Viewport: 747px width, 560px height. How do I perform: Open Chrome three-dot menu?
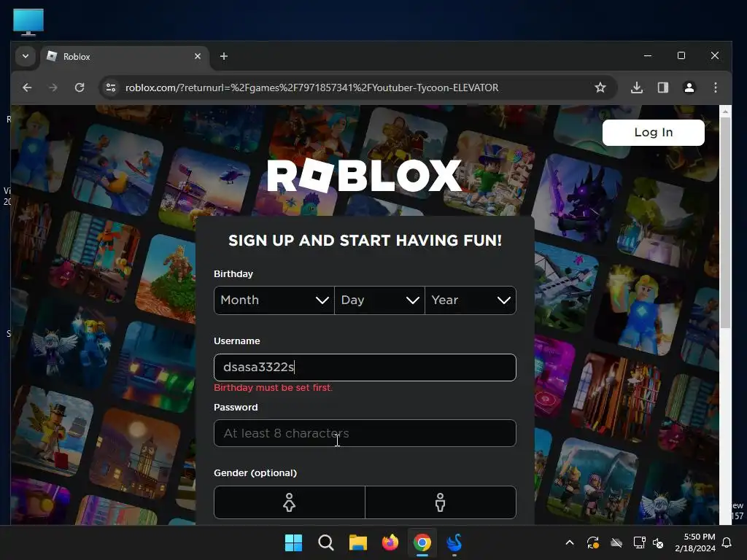coord(715,87)
